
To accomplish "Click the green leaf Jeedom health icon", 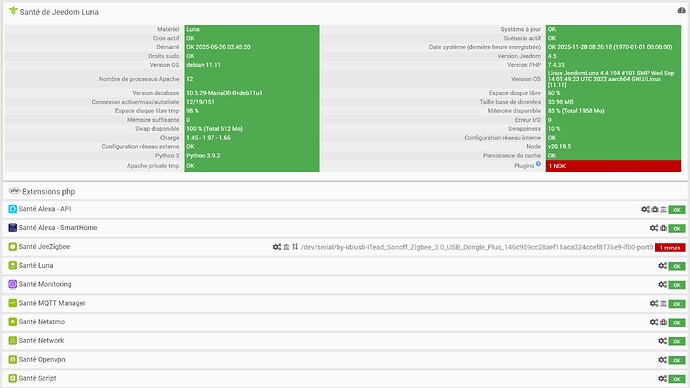I will pos(13,11).
